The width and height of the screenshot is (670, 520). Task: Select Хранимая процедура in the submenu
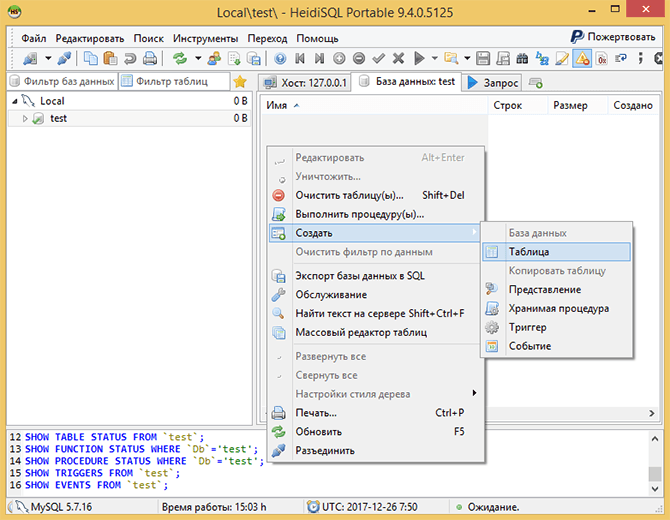(556, 308)
